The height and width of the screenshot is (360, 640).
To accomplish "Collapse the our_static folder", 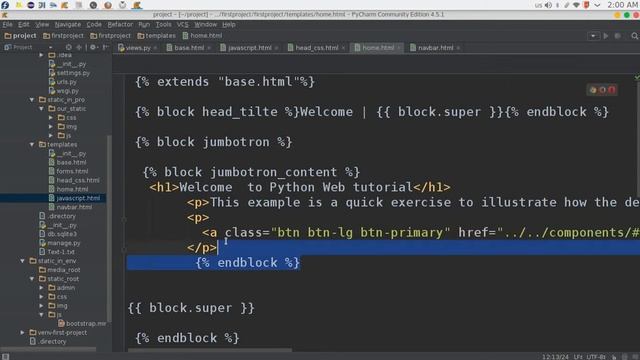I will [41, 109].
